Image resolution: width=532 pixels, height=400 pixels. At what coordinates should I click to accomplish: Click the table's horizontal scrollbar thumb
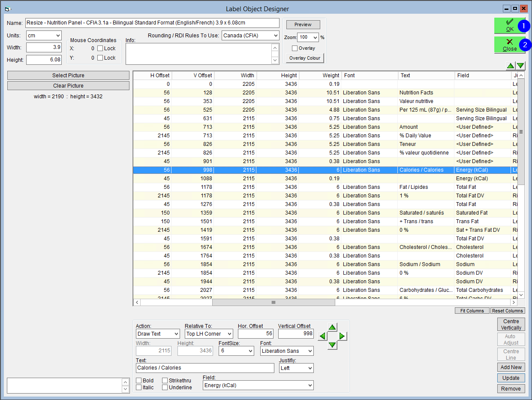(x=274, y=303)
